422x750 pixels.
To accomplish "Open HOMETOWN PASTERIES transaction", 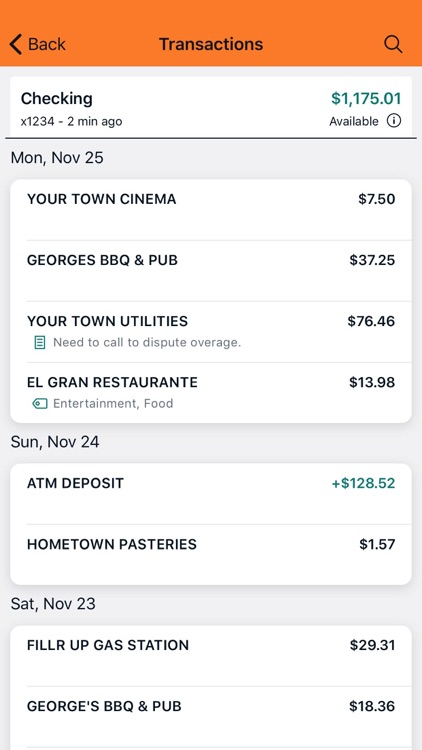I will (211, 555).
